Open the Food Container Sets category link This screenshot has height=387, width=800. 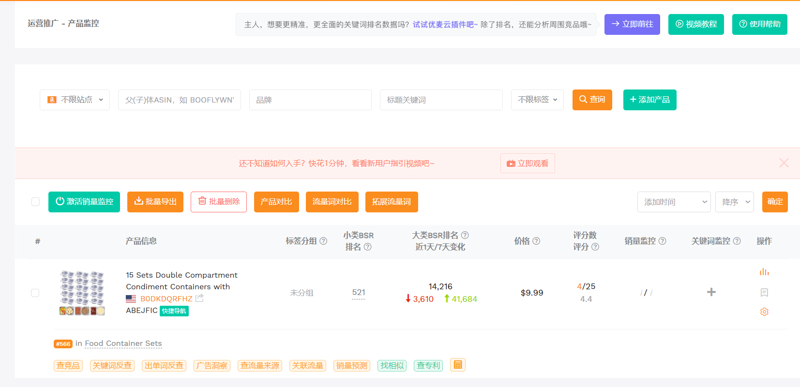(123, 344)
